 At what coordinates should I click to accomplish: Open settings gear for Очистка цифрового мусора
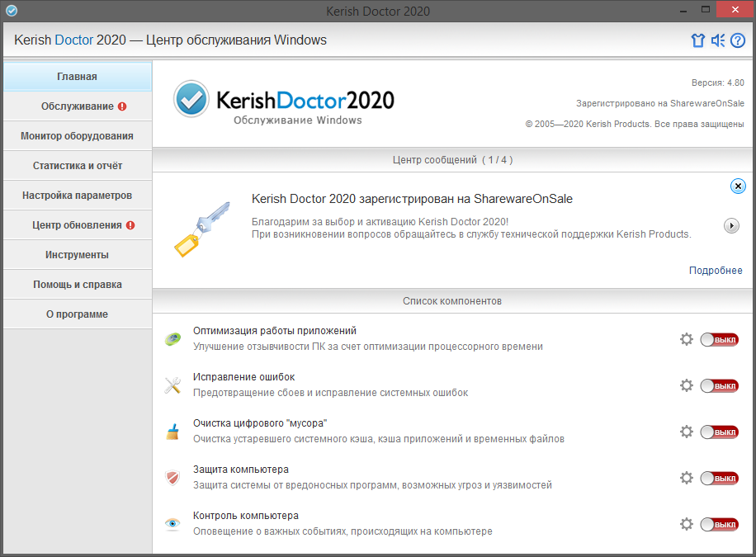pos(686,432)
